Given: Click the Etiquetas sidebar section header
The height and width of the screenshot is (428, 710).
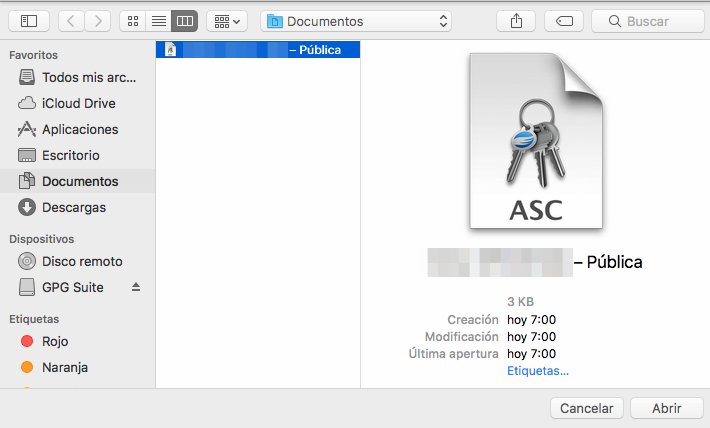Looking at the screenshot, I should point(34,319).
